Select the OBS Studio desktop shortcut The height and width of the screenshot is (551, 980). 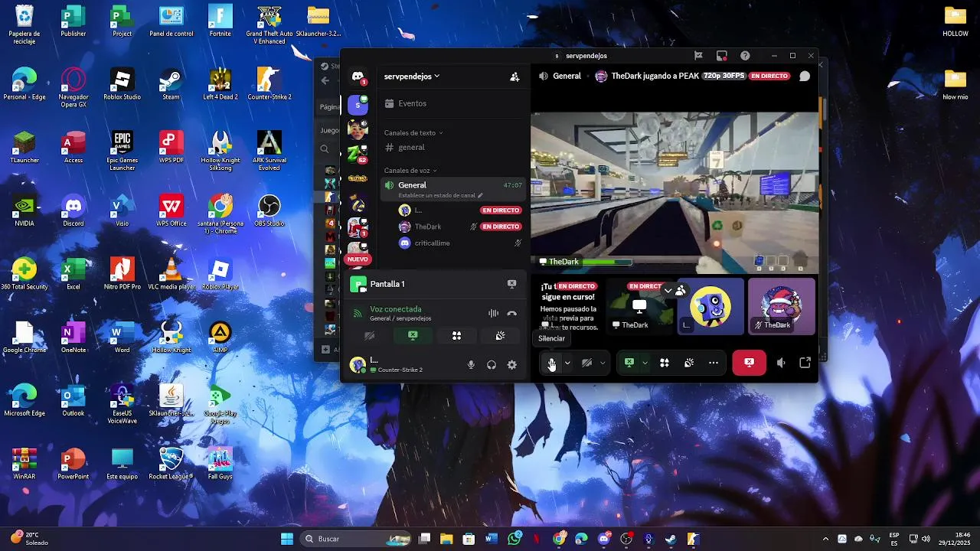pyautogui.click(x=269, y=210)
